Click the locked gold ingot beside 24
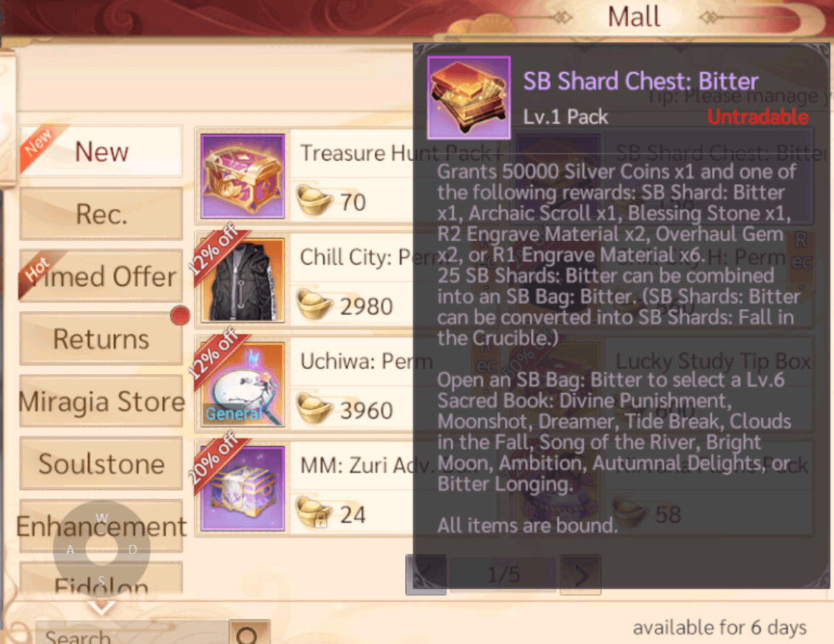 point(314,512)
